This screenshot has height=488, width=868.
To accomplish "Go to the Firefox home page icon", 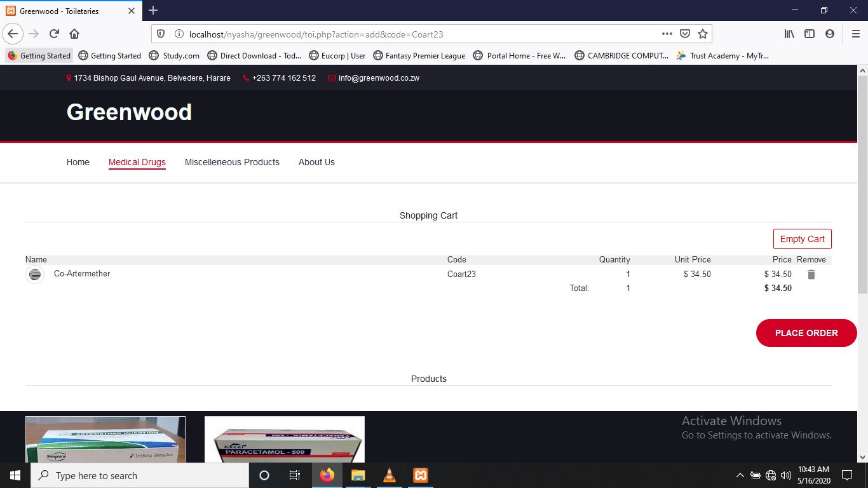I will [x=74, y=34].
